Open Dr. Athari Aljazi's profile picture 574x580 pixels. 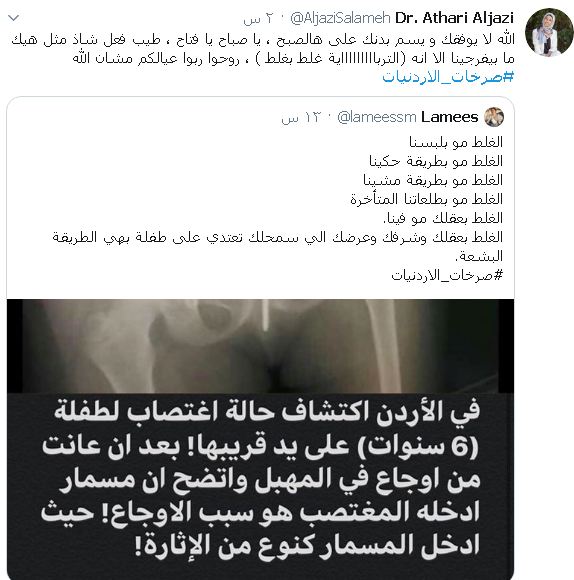click(x=549, y=32)
